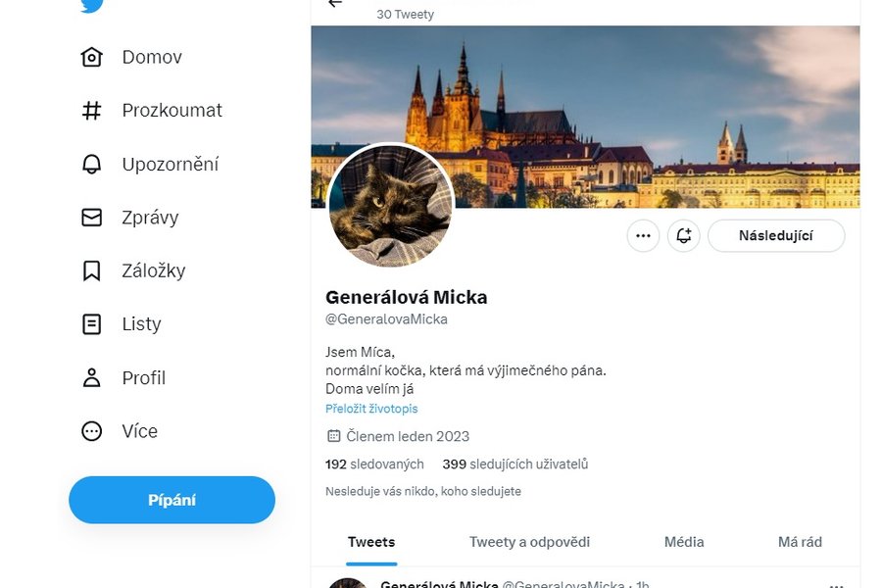
Task: Switch to the Média tab
Action: pyautogui.click(x=684, y=542)
